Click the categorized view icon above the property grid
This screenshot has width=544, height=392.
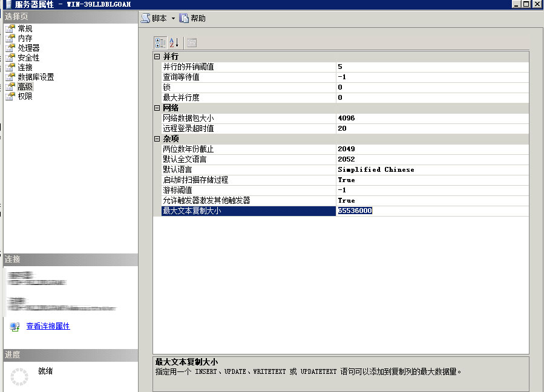pyautogui.click(x=160, y=42)
